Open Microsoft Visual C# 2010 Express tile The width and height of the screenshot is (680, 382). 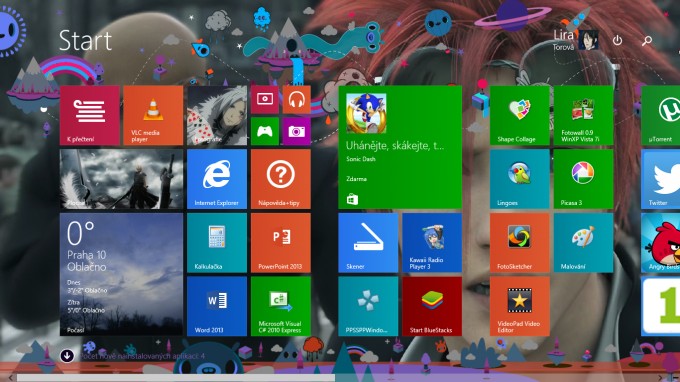point(281,307)
